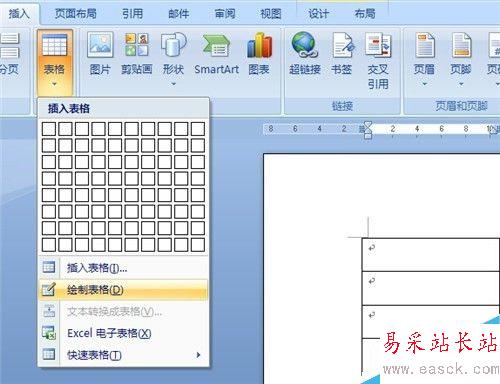Open the 页脚 footer button
This screenshot has width=500, height=384.
[461, 58]
